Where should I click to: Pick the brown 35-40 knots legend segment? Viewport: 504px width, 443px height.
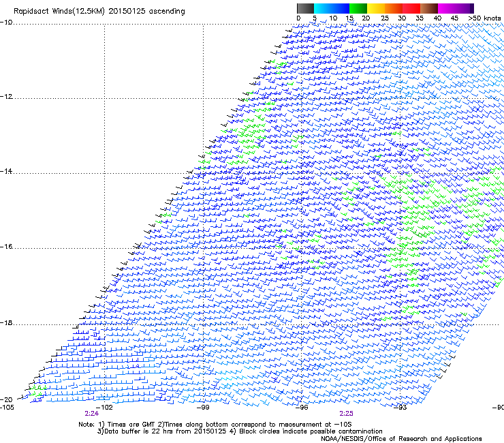[x=429, y=8]
